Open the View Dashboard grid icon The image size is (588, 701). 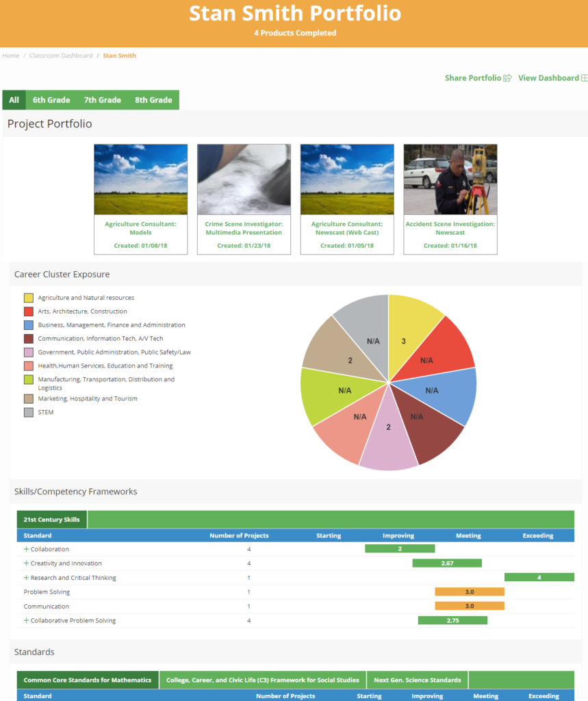(x=585, y=77)
